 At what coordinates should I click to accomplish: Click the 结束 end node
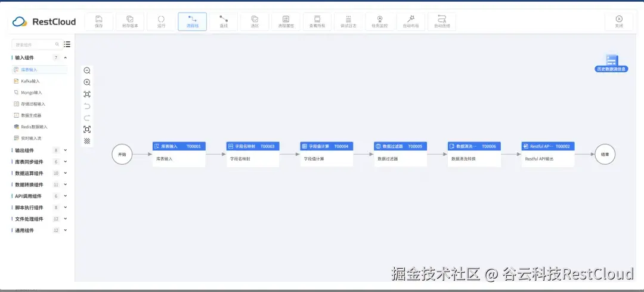coord(605,155)
